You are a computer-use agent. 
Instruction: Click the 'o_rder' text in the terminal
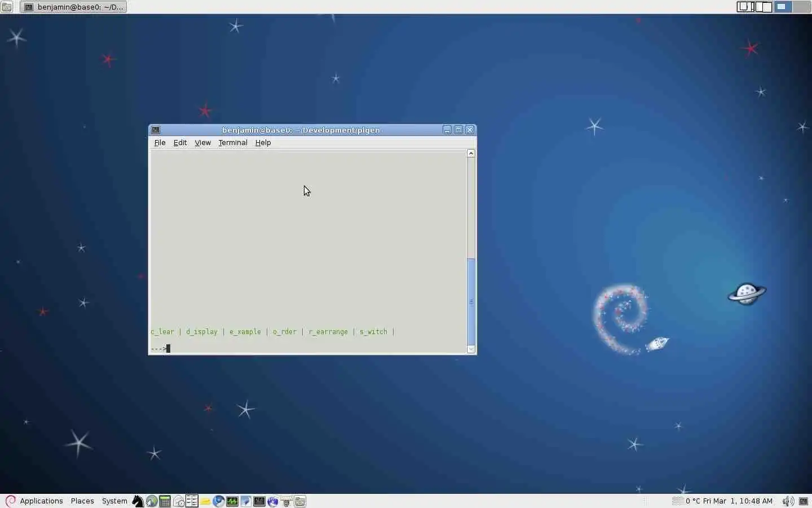click(285, 332)
